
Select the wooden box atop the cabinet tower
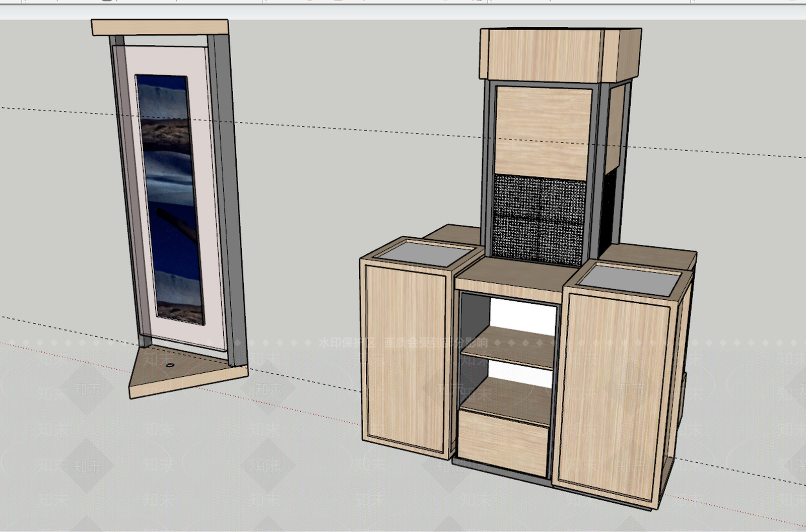tap(560, 54)
